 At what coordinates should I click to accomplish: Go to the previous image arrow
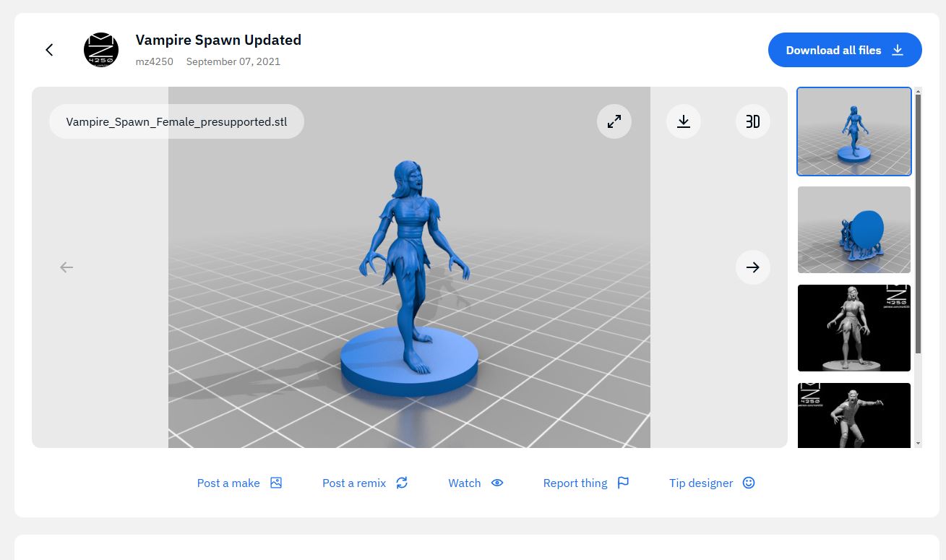tap(66, 267)
